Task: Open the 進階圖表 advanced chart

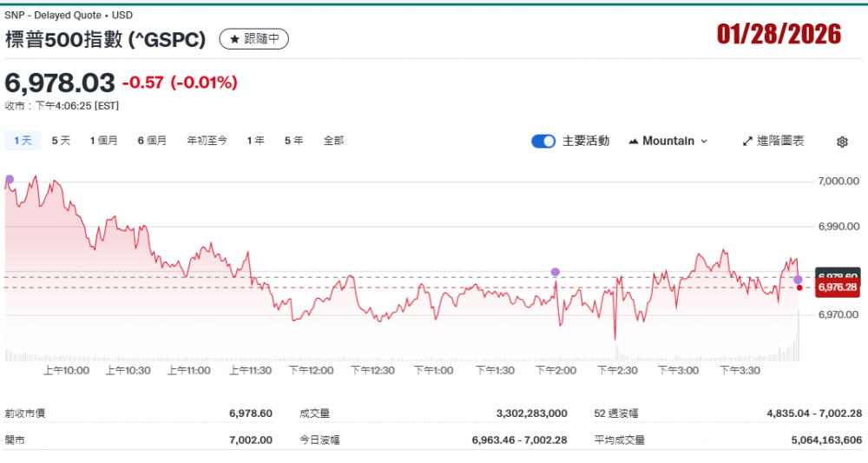Action: coord(773,141)
